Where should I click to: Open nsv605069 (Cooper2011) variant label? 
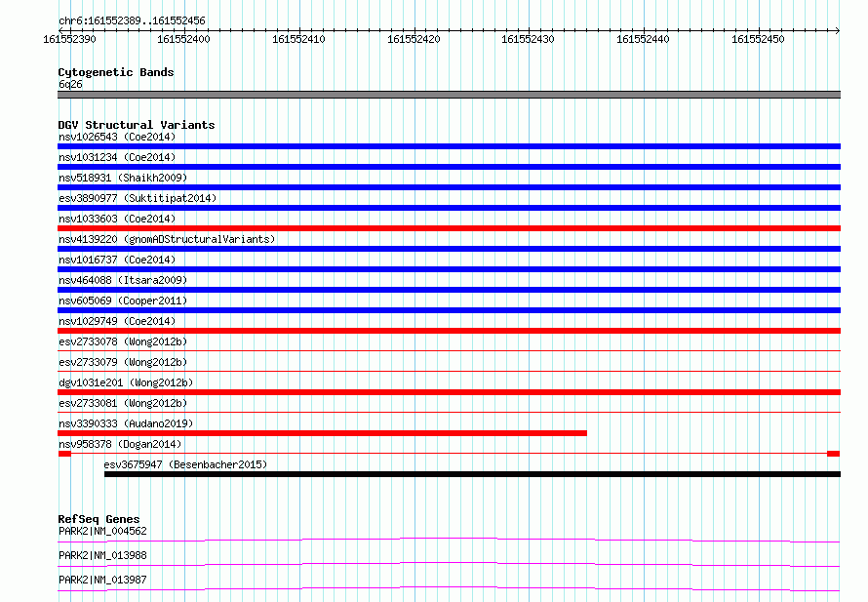pos(123,301)
